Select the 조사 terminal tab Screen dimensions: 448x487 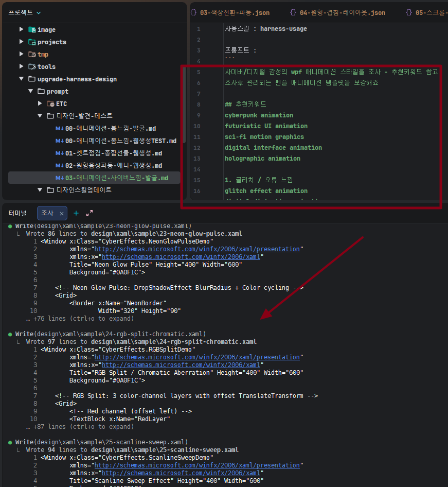[47, 213]
